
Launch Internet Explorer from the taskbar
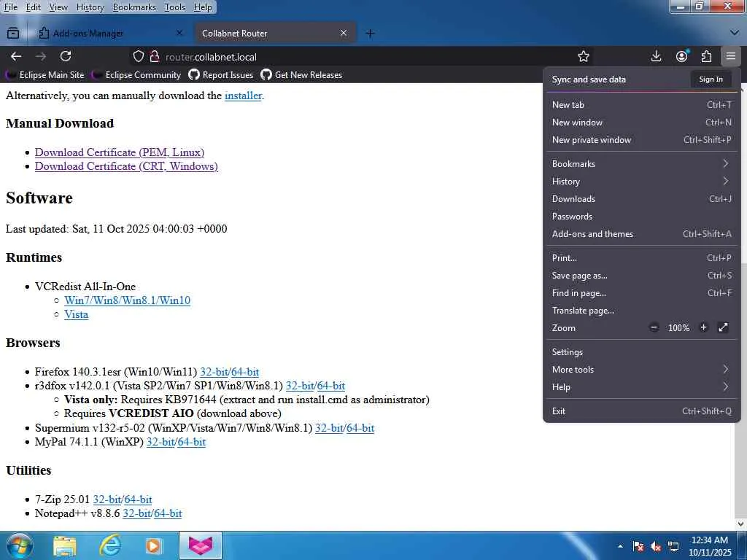109,545
